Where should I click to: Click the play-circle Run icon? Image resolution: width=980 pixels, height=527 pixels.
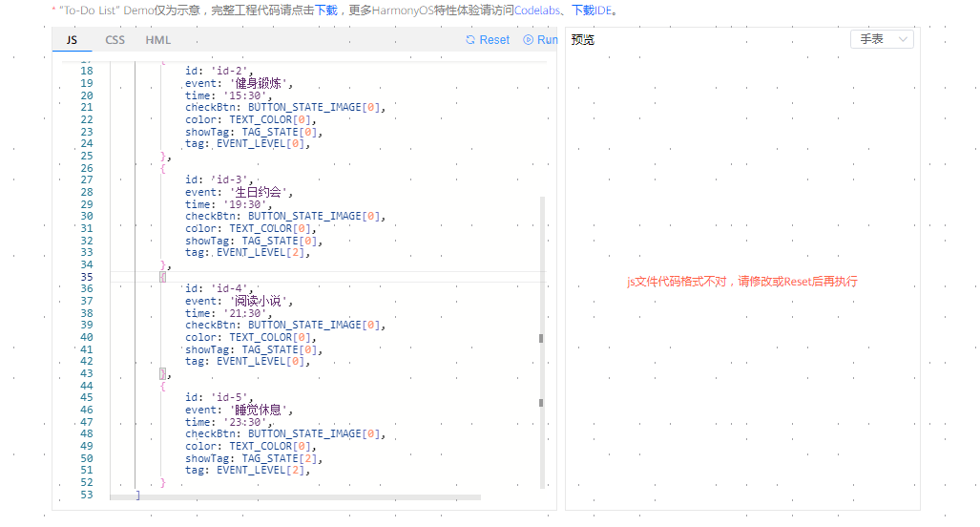528,40
